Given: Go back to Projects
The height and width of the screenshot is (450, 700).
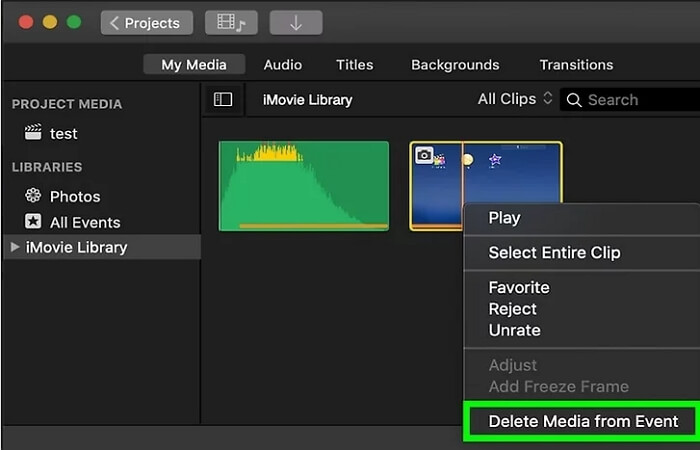Looking at the screenshot, I should pos(147,23).
